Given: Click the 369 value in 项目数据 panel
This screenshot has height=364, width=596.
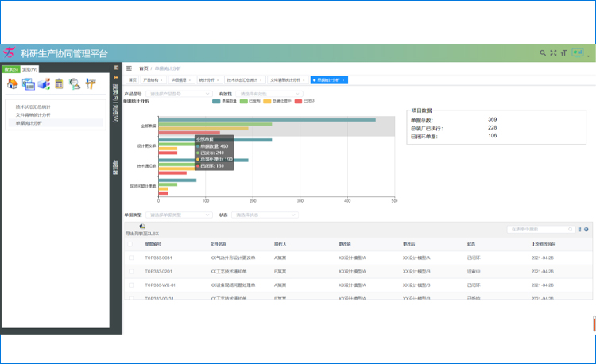Looking at the screenshot, I should 492,119.
